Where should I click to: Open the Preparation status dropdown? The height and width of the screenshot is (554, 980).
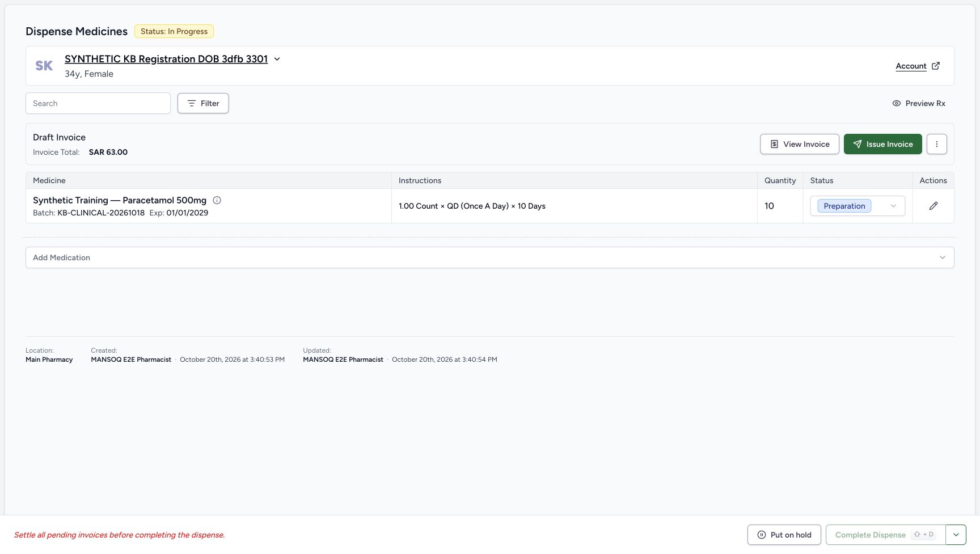click(x=857, y=206)
